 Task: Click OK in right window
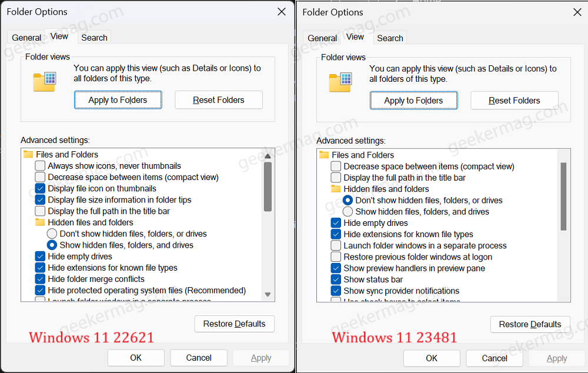click(x=432, y=358)
